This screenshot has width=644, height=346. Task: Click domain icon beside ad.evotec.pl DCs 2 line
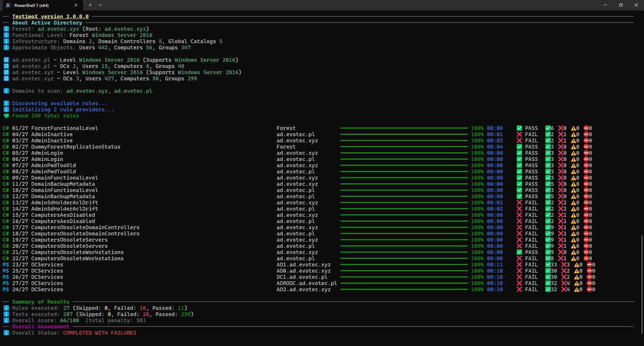pos(6,67)
